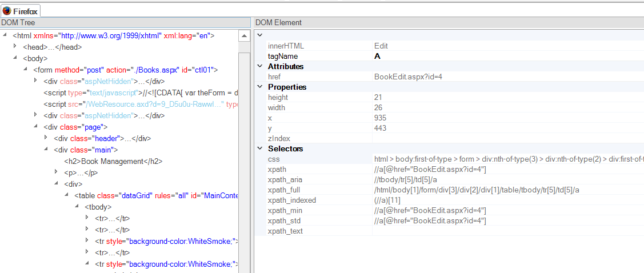Select href value BookEdit.aspx?id=4
Viewport: 644px width, 273px height.
pyautogui.click(x=408, y=77)
